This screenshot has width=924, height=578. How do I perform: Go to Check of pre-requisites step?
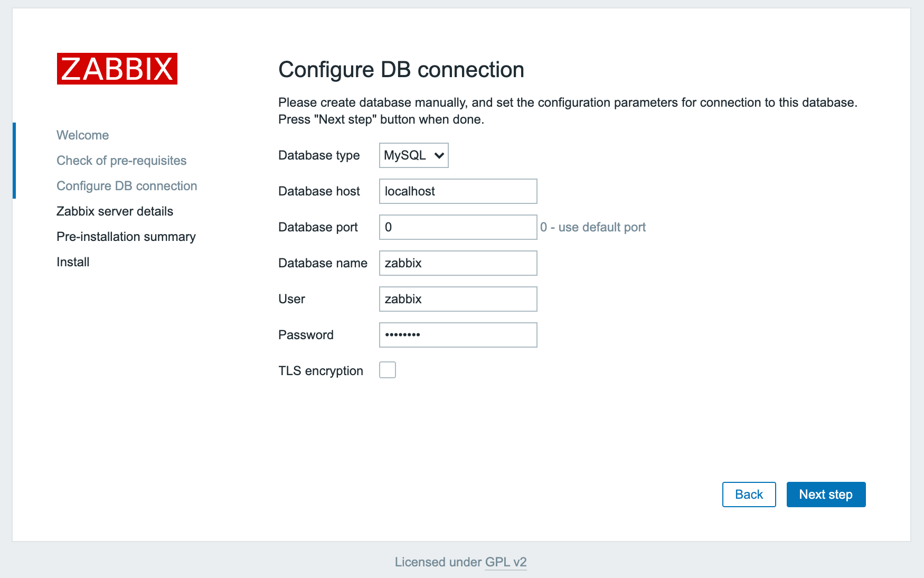coord(121,160)
